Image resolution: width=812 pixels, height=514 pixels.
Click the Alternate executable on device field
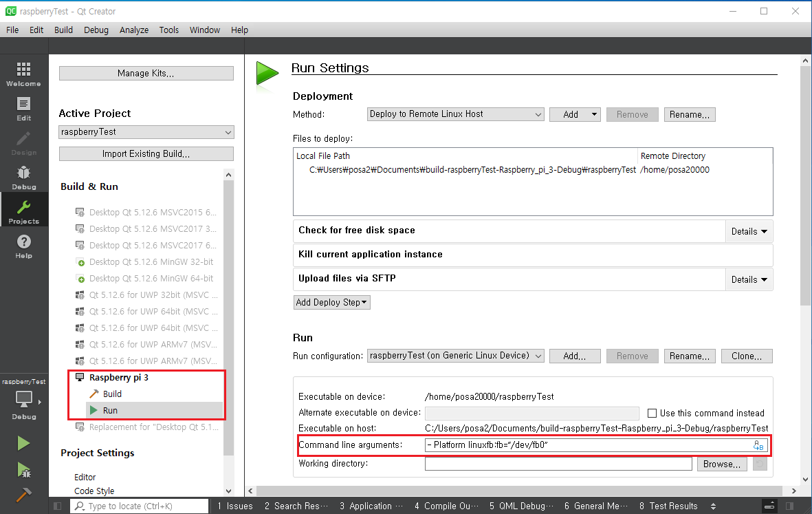click(532, 413)
